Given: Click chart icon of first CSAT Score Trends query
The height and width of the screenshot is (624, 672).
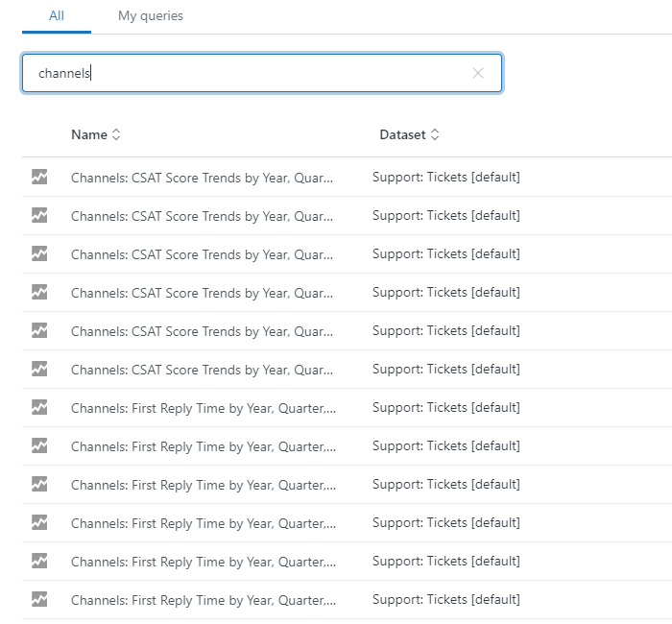Looking at the screenshot, I should coord(39,177).
